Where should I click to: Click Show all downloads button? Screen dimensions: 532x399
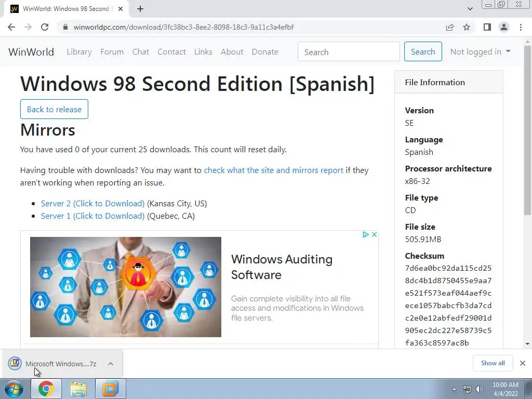click(493, 363)
